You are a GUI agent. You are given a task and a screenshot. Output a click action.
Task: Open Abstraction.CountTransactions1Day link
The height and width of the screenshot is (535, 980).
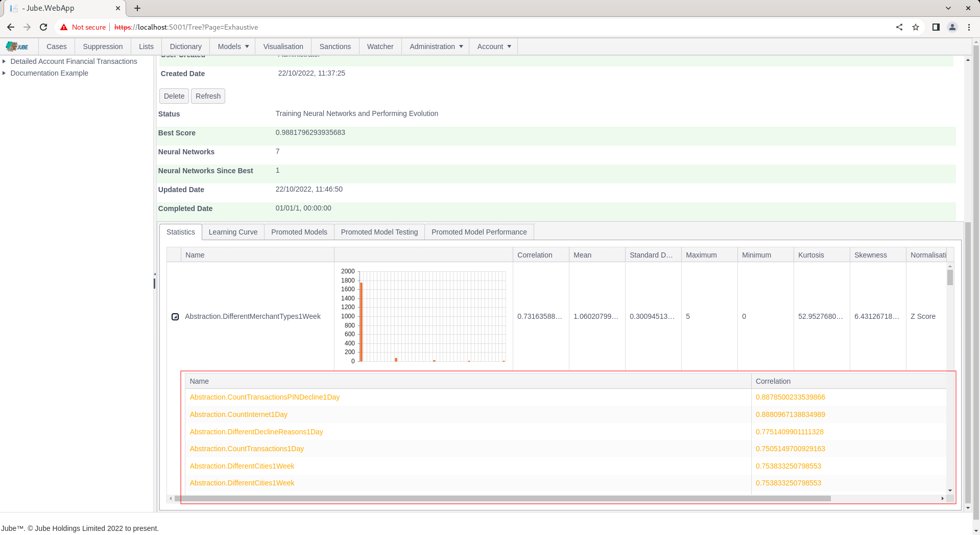247,449
